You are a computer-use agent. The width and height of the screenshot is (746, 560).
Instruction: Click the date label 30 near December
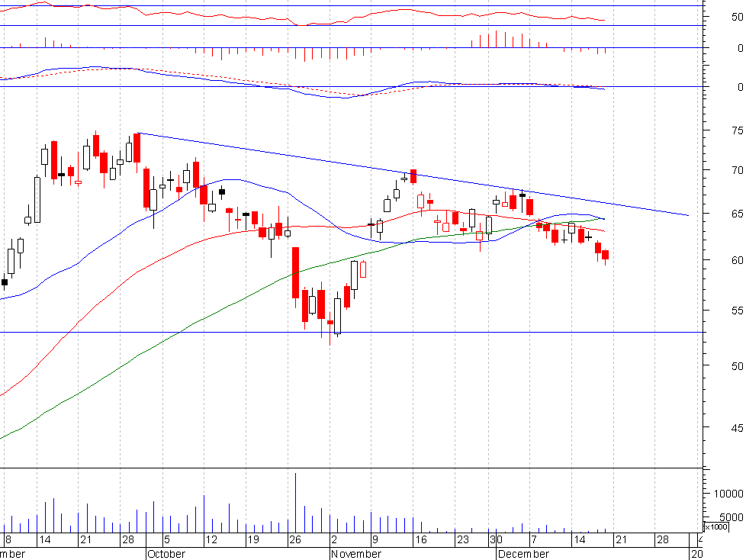click(497, 539)
